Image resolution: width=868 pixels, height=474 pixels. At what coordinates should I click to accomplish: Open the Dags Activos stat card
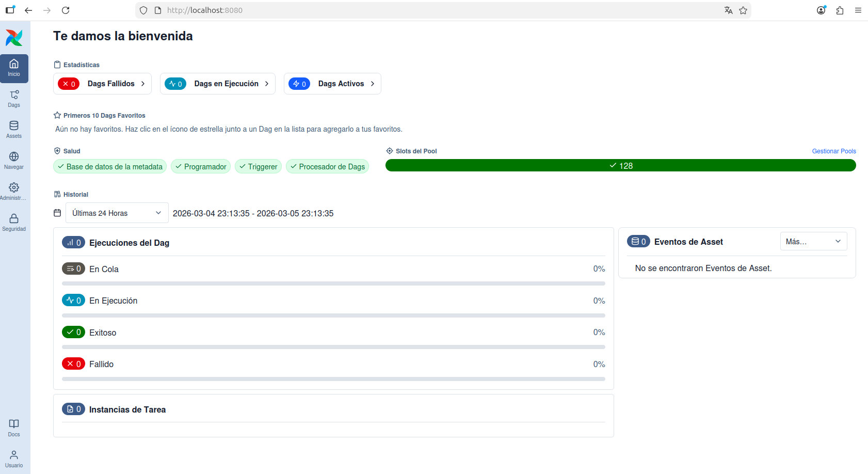(332, 84)
